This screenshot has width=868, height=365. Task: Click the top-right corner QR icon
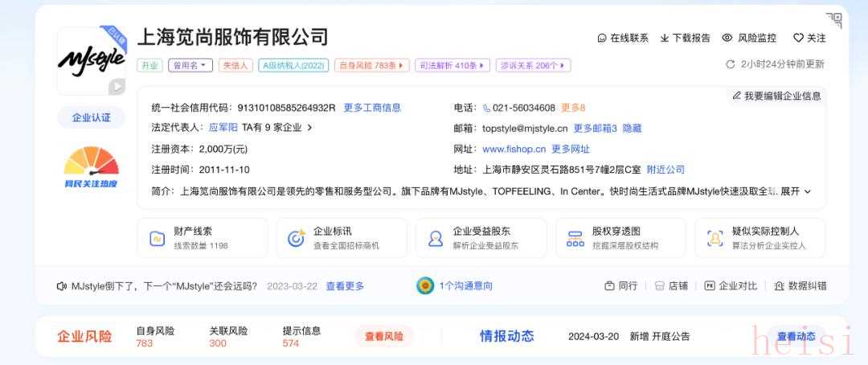pyautogui.click(x=834, y=20)
